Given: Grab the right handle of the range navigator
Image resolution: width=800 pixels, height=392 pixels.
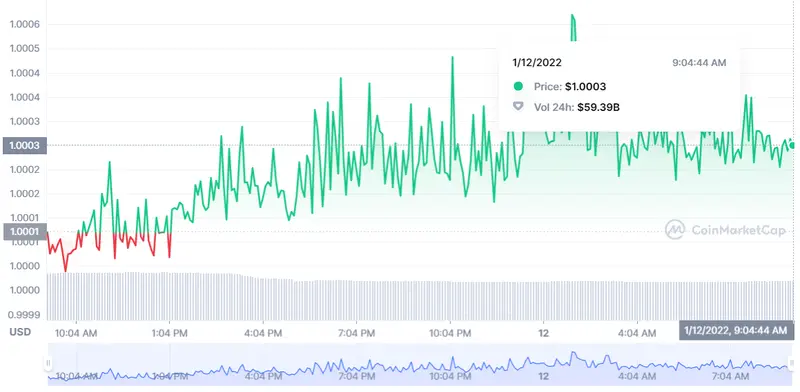Looking at the screenshot, I should click(792, 363).
